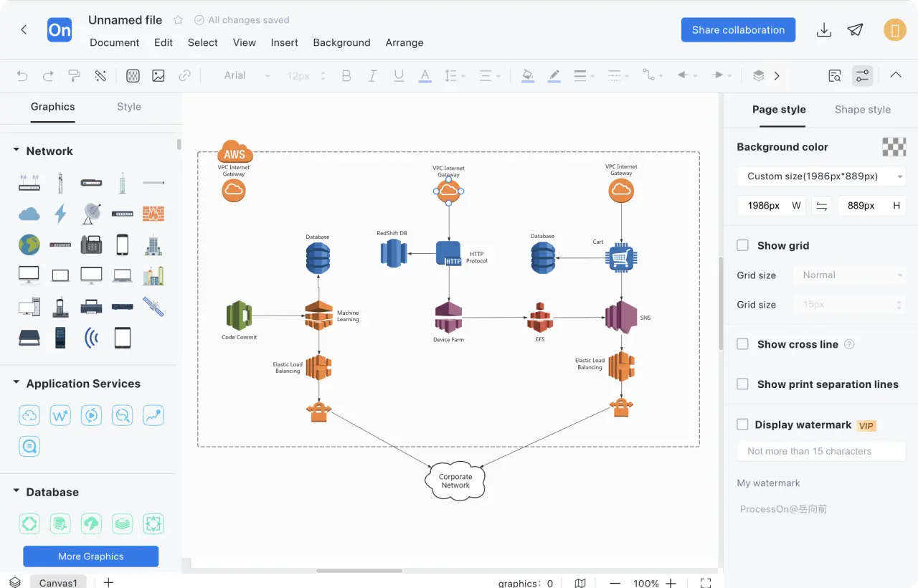Enable the Show grid checkbox
Image resolution: width=918 pixels, height=588 pixels.
click(x=743, y=245)
